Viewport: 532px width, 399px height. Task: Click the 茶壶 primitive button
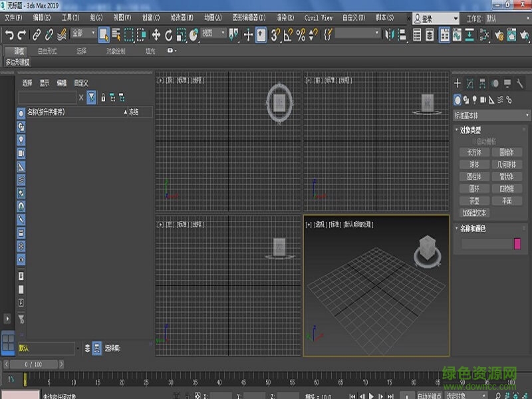click(474, 200)
